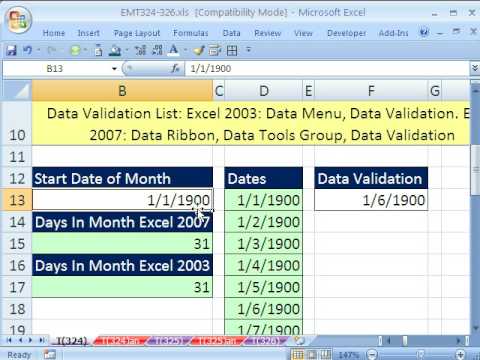Click the Excel Help question mark icon
The image size is (480, 360).
[x=424, y=32]
